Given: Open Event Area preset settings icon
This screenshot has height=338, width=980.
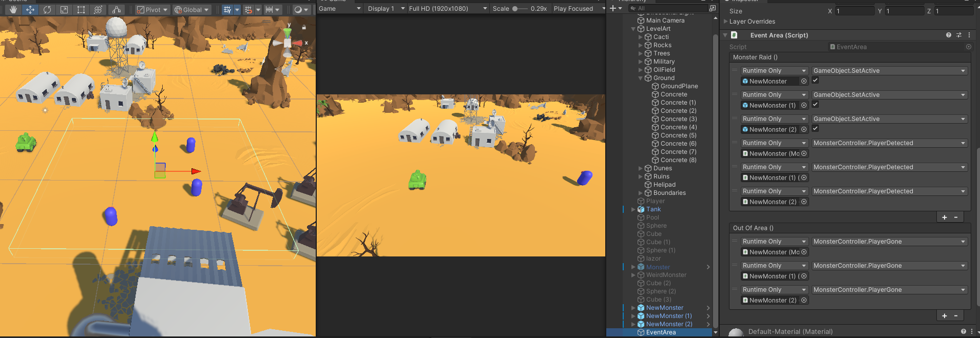Looking at the screenshot, I should (959, 35).
